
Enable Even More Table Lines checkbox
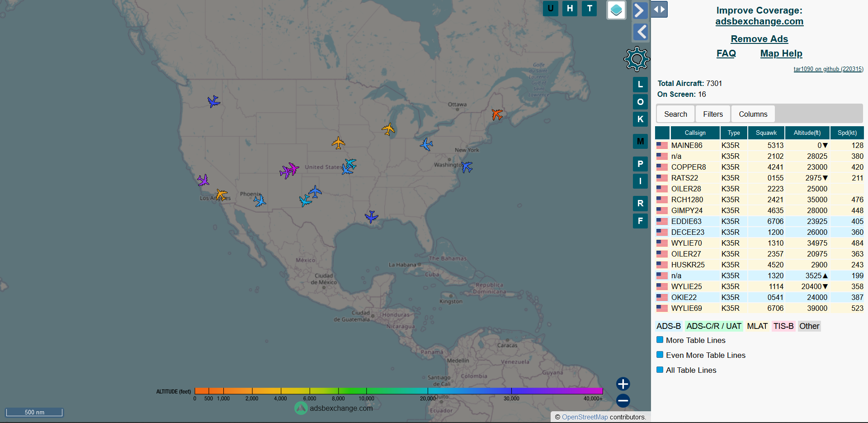tap(660, 355)
